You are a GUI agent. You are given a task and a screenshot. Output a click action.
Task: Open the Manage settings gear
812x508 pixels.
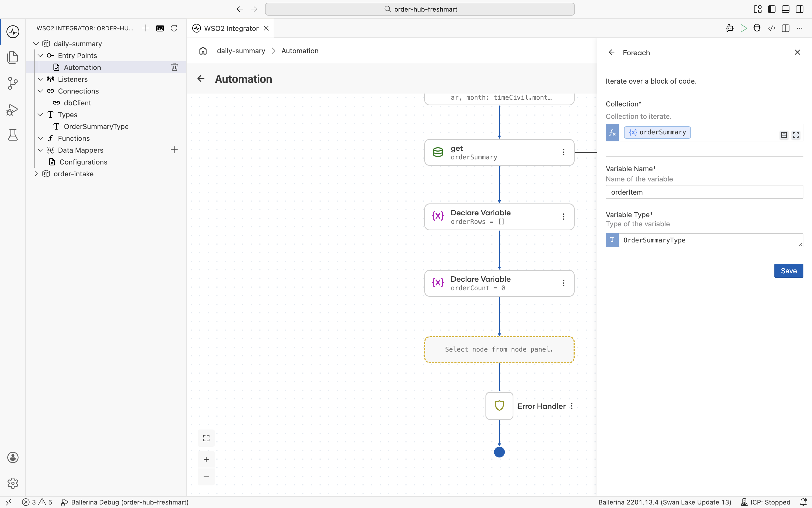click(13, 483)
